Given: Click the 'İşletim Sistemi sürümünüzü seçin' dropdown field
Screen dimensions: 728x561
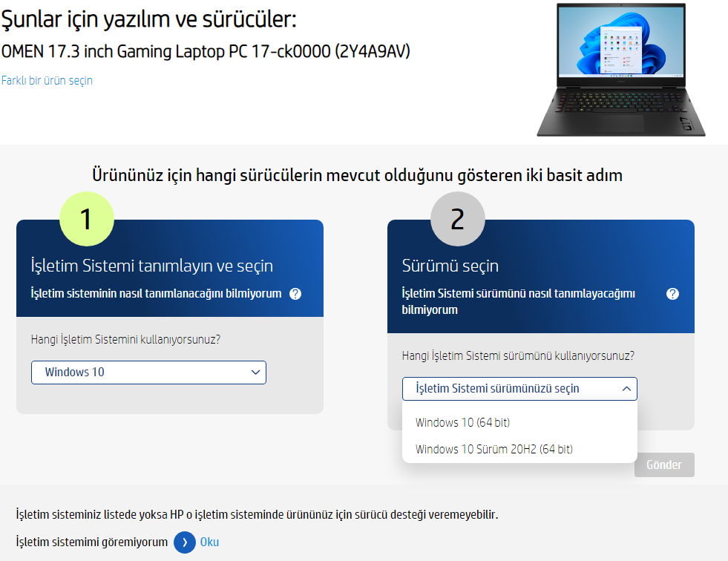Looking at the screenshot, I should pos(519,389).
